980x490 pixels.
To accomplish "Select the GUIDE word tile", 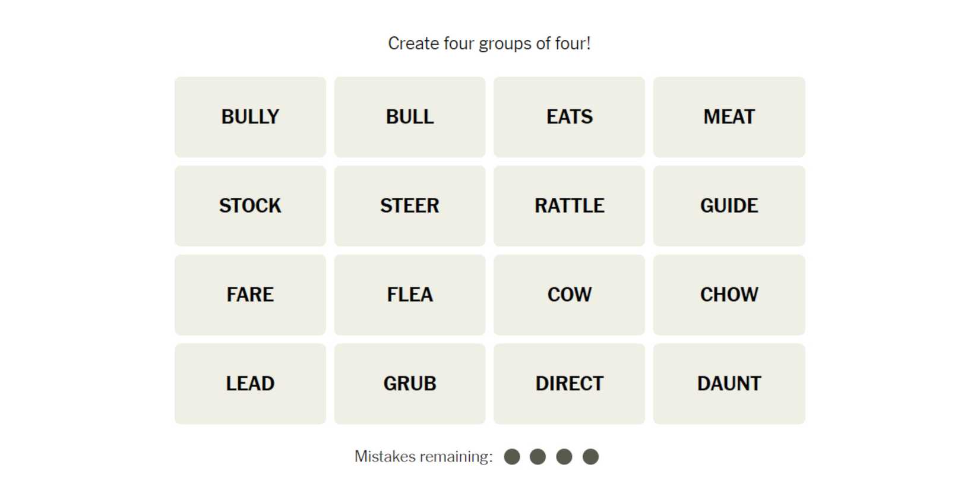I will [x=729, y=206].
